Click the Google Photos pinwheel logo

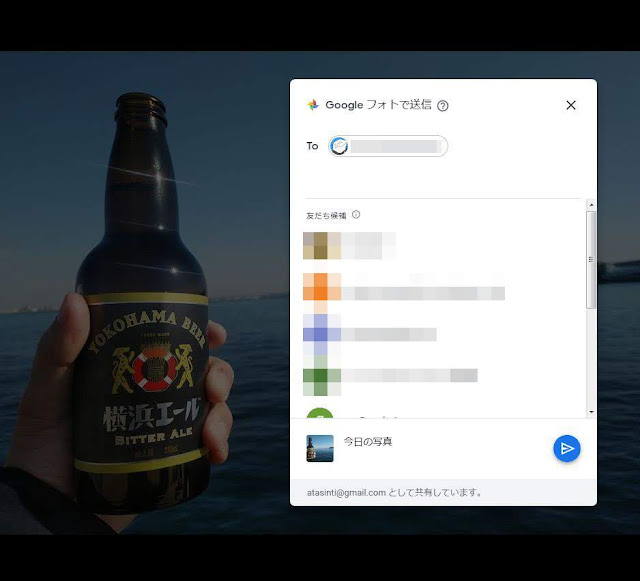point(313,105)
